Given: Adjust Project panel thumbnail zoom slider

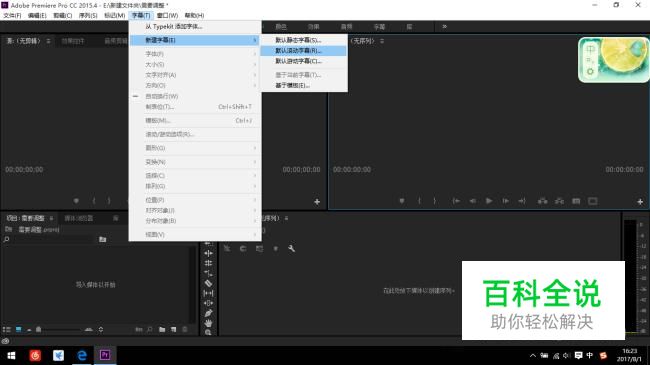Looking at the screenshot, I should [x=58, y=329].
